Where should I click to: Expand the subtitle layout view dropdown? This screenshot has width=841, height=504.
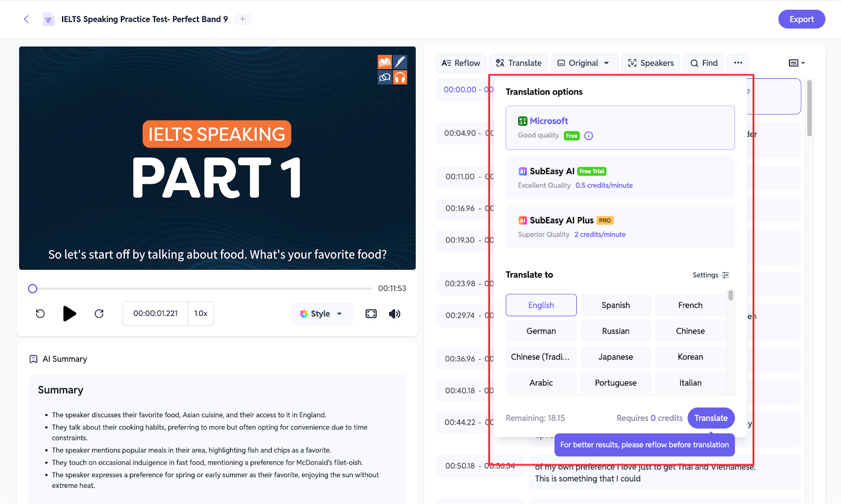797,63
